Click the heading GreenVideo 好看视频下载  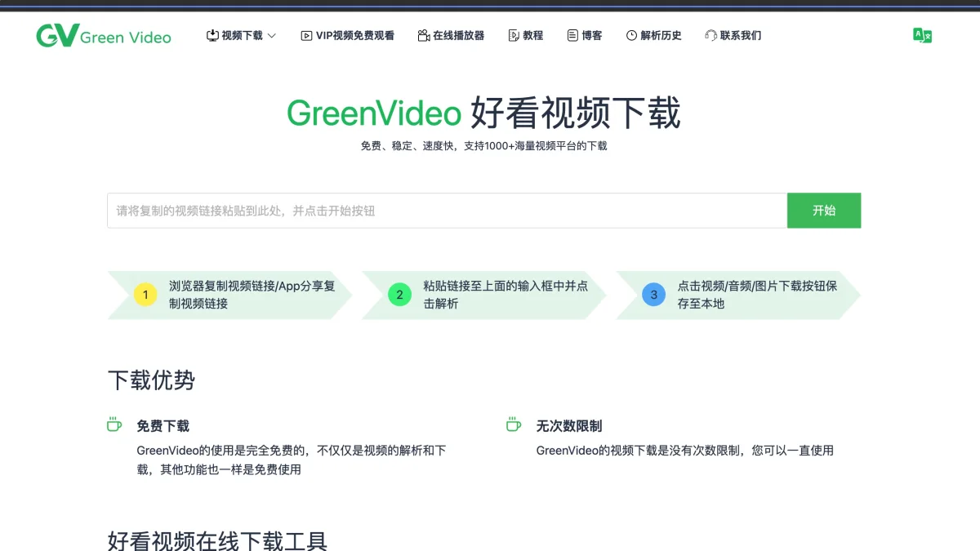tap(483, 113)
